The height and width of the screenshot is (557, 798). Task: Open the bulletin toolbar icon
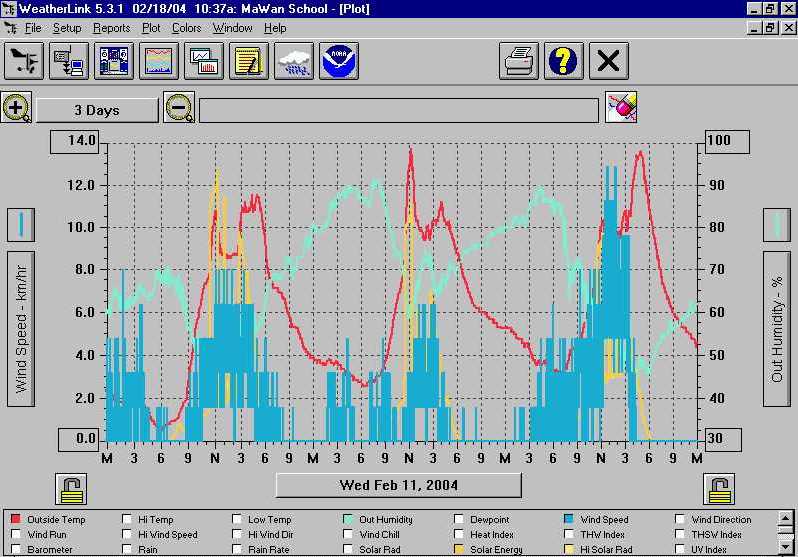114,61
